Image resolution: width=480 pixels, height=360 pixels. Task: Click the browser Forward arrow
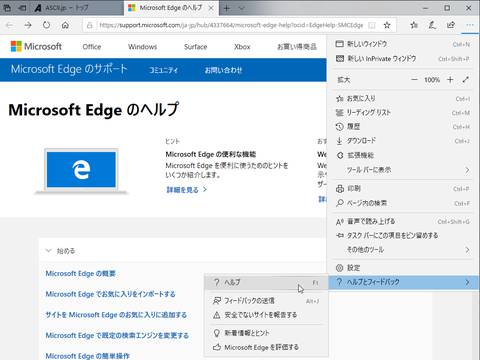pos(28,25)
